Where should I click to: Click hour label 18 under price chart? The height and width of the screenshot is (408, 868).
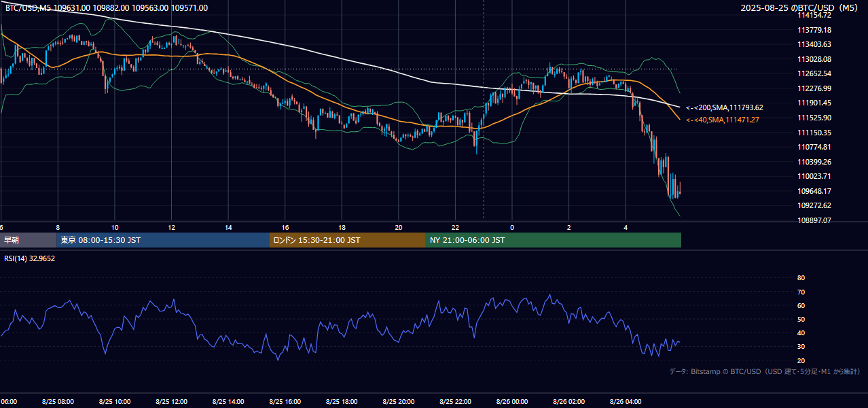[342, 227]
